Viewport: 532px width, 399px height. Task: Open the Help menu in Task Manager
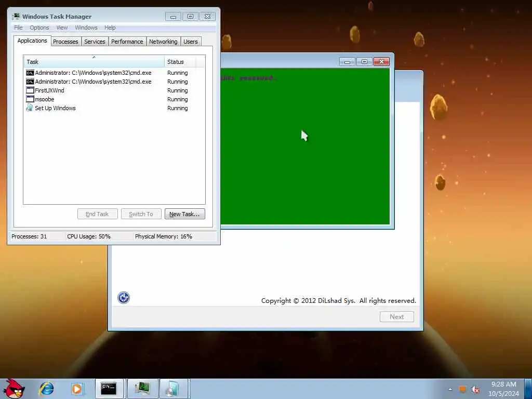click(x=110, y=28)
